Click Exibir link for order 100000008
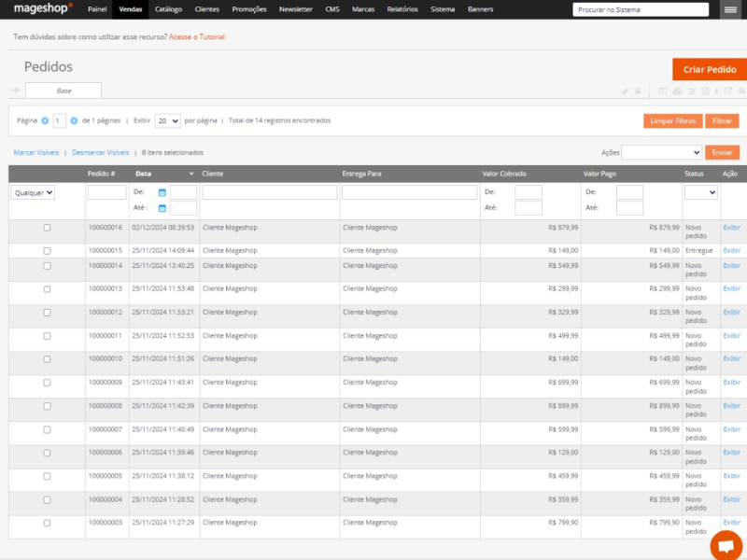Viewport: 747px width, 560px height. click(x=732, y=406)
